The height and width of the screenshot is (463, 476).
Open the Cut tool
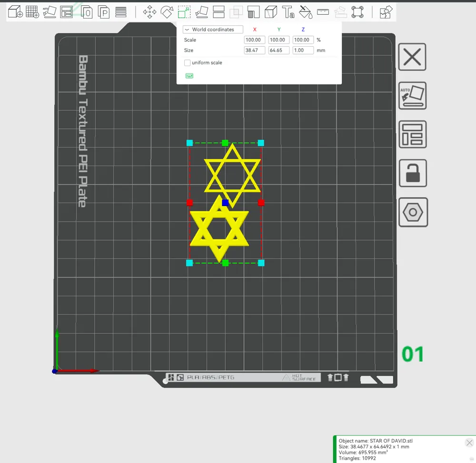[x=218, y=12]
